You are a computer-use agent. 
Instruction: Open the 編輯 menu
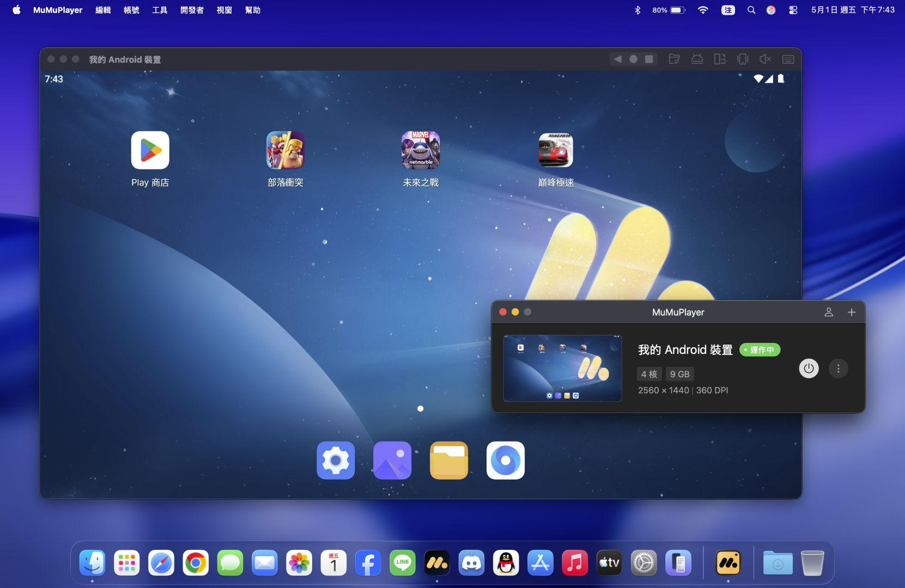[103, 10]
